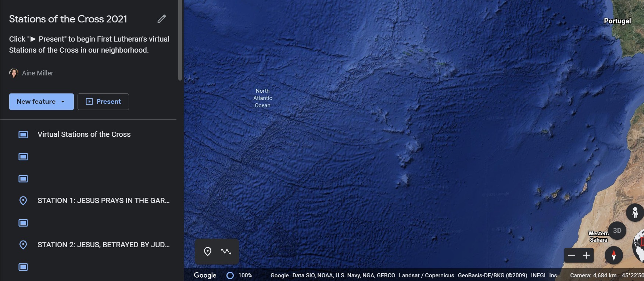Zoom out using the minus button
644x281 pixels.
pyautogui.click(x=572, y=255)
